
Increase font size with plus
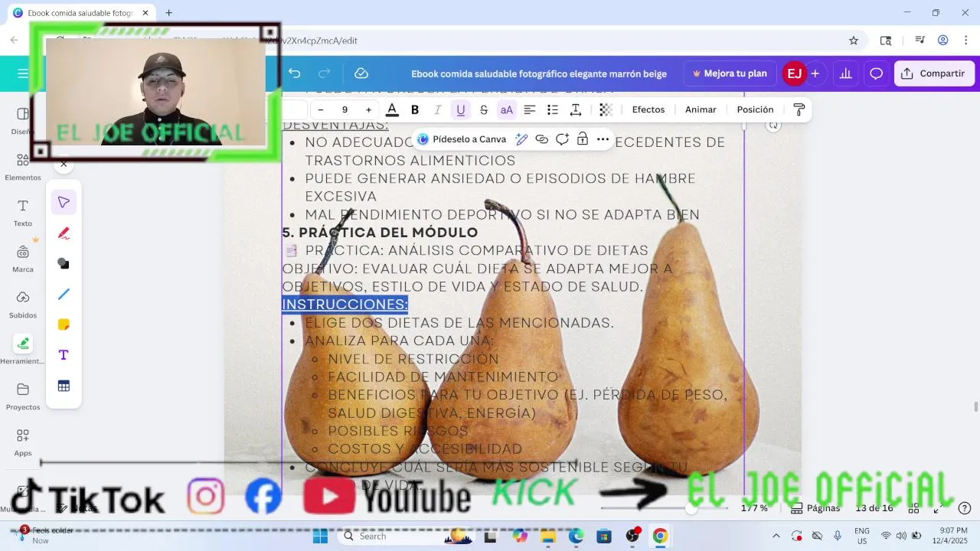click(368, 109)
